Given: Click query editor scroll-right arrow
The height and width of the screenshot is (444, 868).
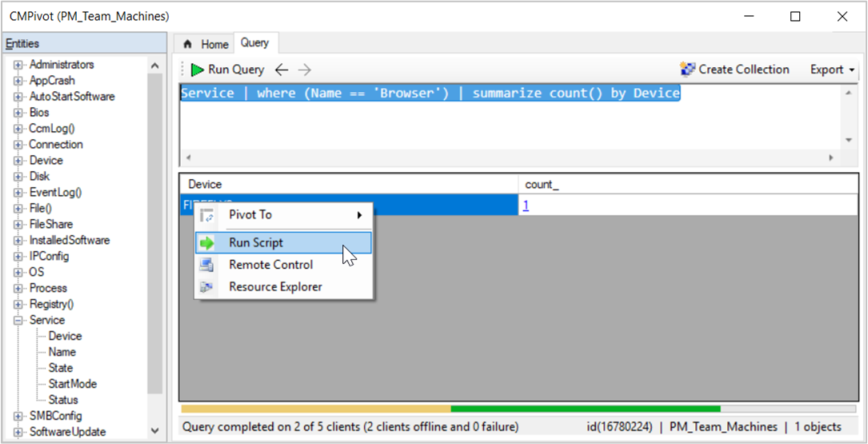Looking at the screenshot, I should 831,158.
